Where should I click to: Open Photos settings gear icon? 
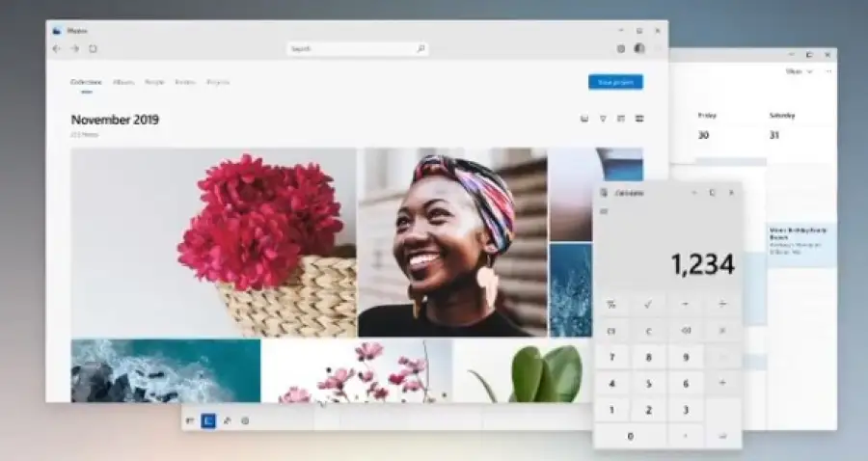[x=620, y=48]
